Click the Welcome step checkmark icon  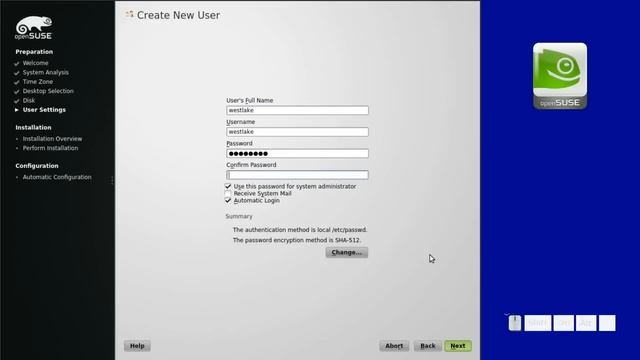[x=17, y=64]
